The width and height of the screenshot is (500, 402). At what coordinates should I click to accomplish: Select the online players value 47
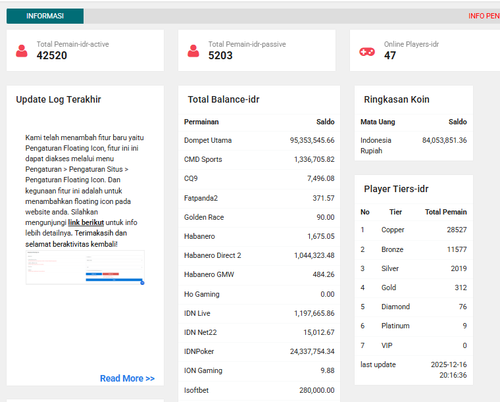tap(390, 55)
